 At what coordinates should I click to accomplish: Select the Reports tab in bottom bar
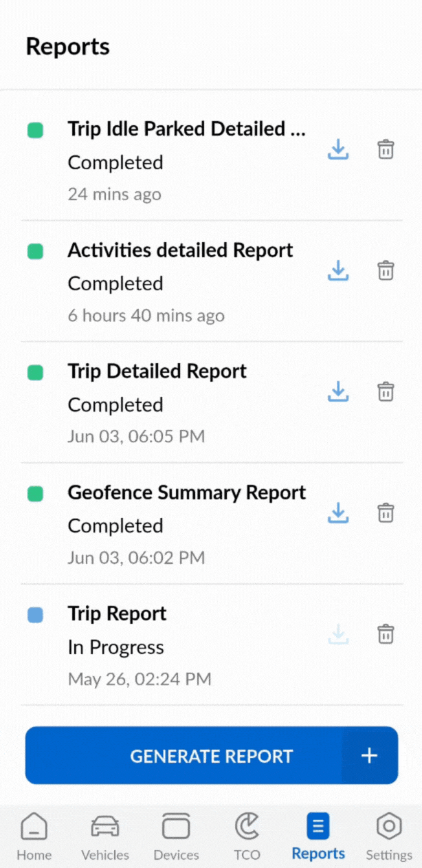(x=318, y=836)
